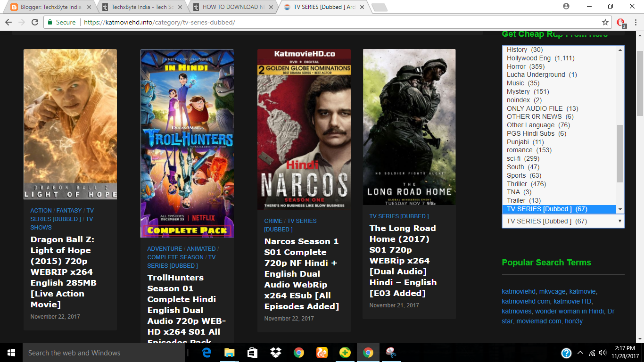Viewport: 644px width, 362px height.
Task: Click the browser forward arrow
Action: (22, 22)
